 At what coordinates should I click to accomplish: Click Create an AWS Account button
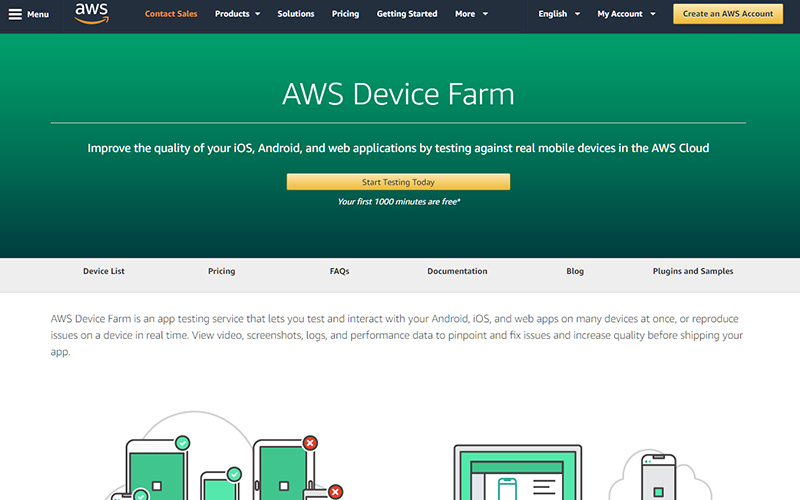click(x=728, y=14)
